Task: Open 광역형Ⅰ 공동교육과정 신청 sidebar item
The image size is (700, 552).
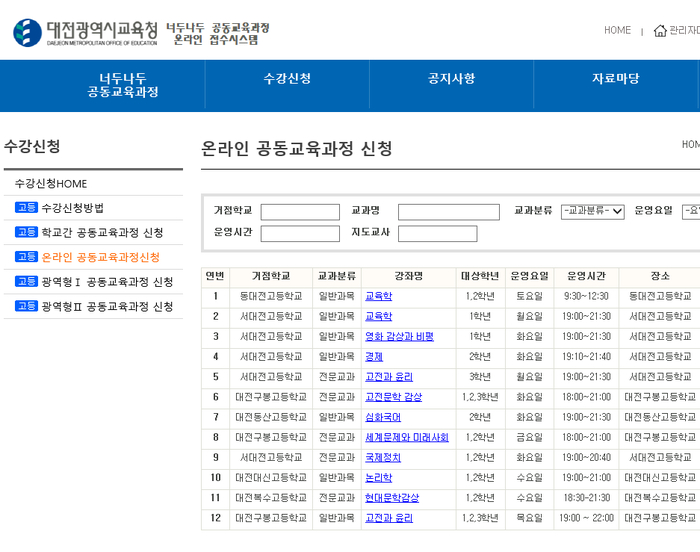Action: click(x=107, y=282)
